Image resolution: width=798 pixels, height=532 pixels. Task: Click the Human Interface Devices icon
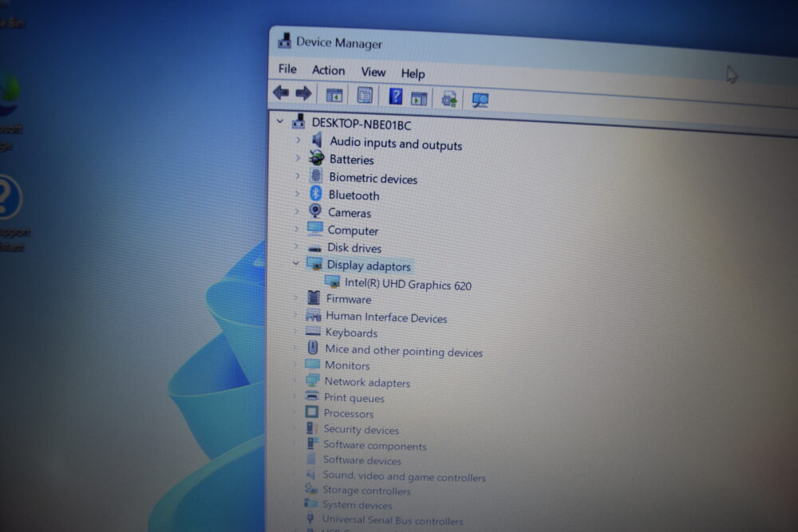pyautogui.click(x=313, y=315)
